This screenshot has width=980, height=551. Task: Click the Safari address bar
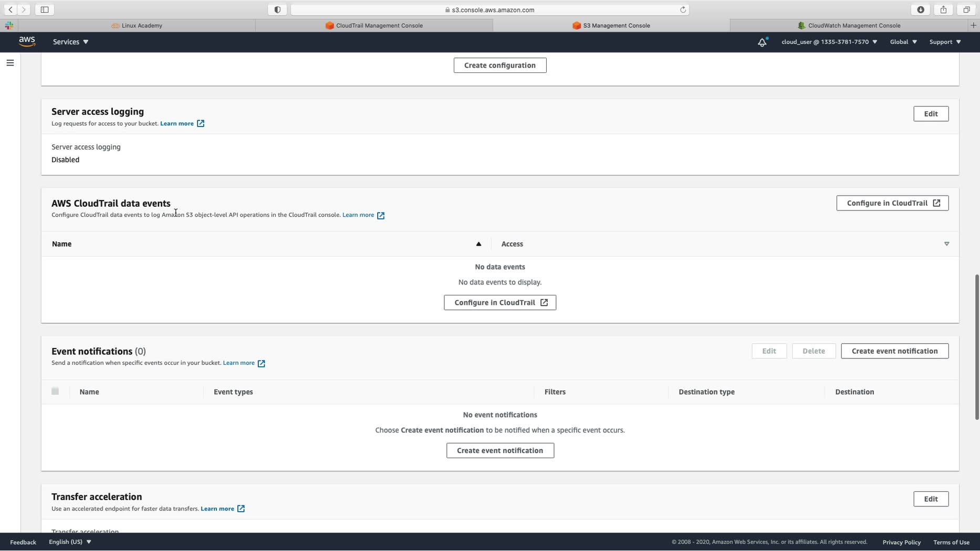click(x=489, y=9)
